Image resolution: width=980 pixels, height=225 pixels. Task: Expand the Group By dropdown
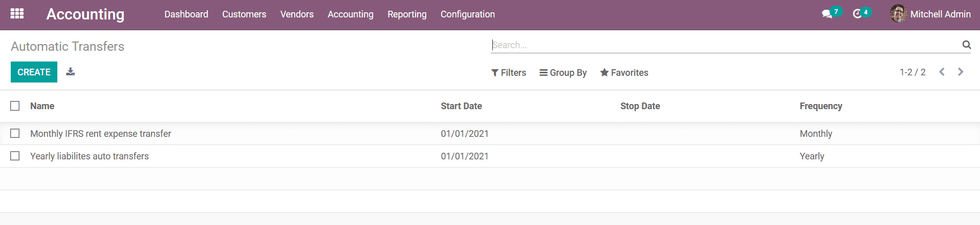(x=563, y=73)
